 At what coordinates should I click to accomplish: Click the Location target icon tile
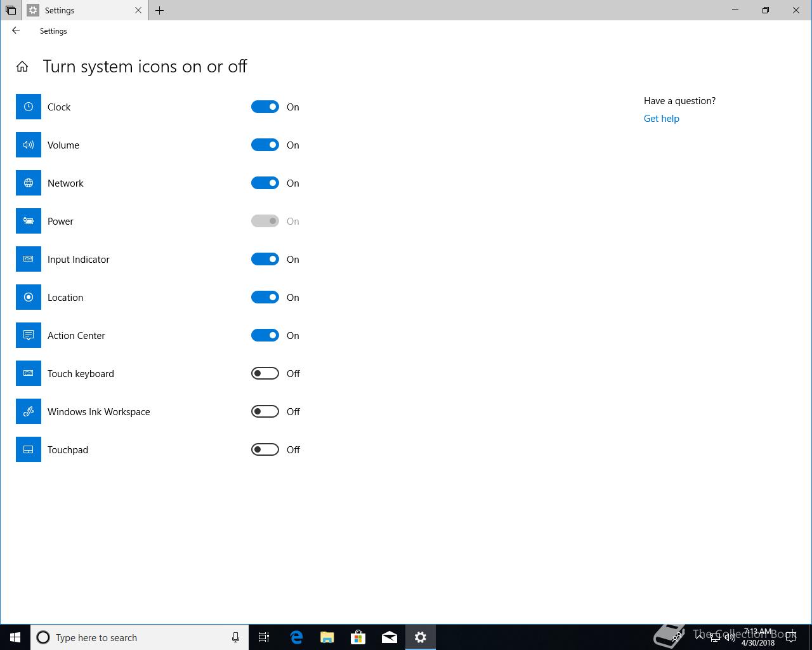click(29, 297)
